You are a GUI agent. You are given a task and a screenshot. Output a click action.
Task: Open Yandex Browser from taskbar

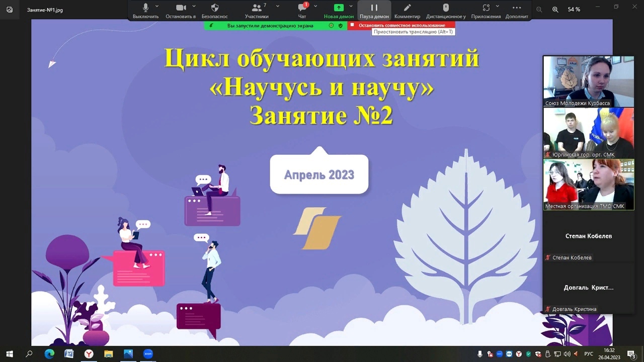coord(89,354)
